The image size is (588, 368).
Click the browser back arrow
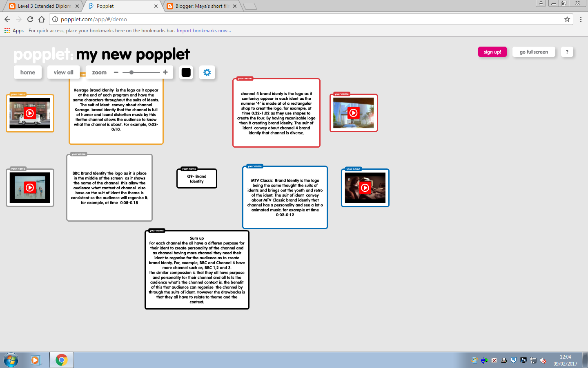[7, 19]
